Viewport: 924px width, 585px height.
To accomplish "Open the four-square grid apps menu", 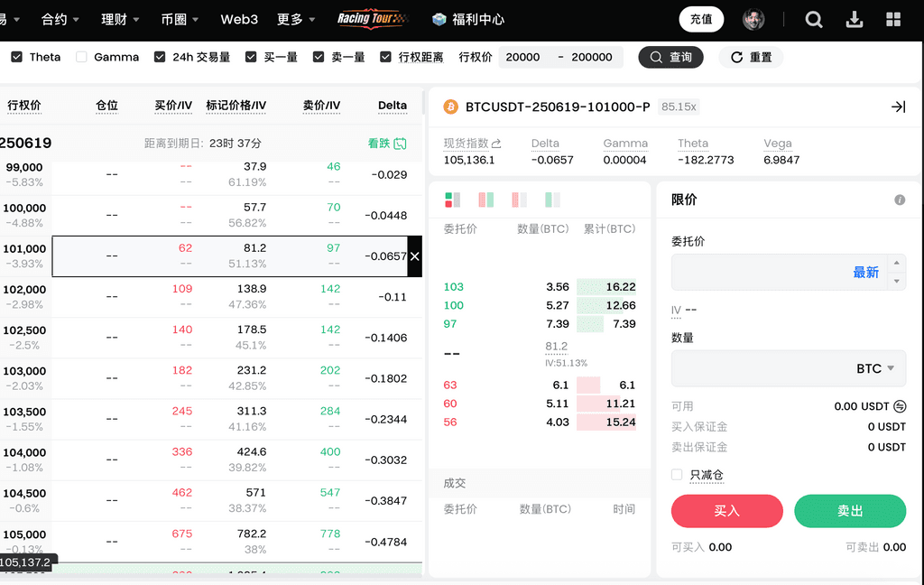I will tap(893, 19).
